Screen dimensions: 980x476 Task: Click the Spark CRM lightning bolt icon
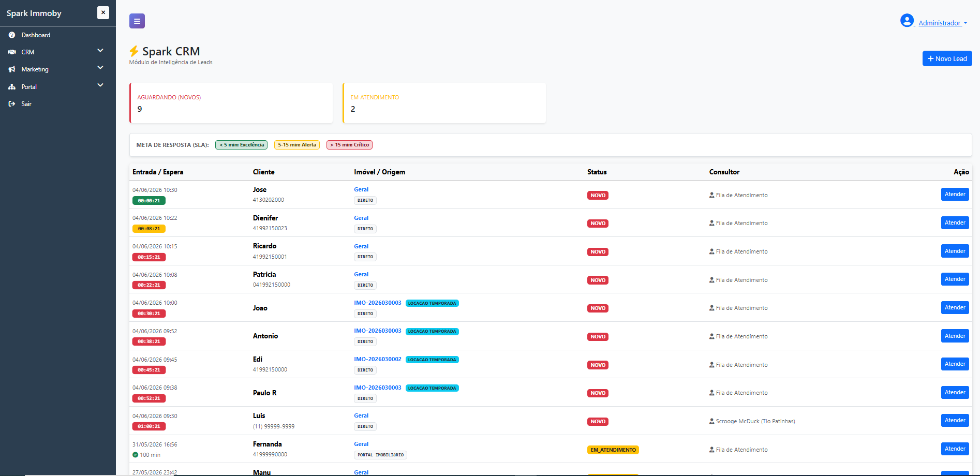click(134, 51)
